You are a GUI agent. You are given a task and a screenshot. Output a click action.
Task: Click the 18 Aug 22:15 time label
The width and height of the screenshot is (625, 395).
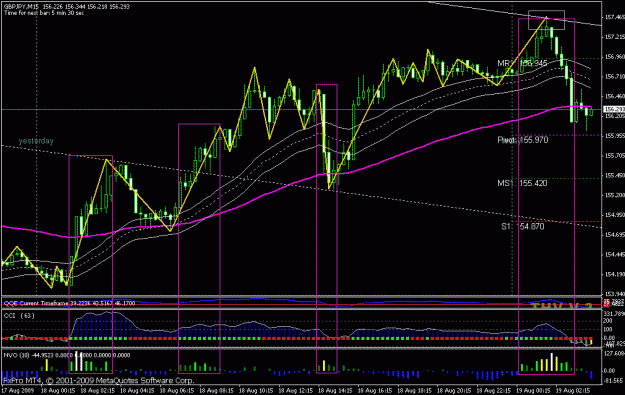494,391
